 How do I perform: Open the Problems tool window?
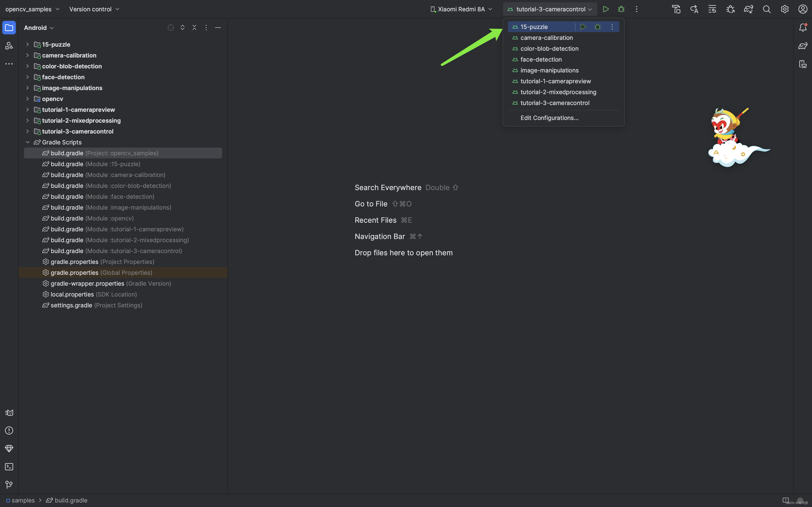(x=9, y=430)
